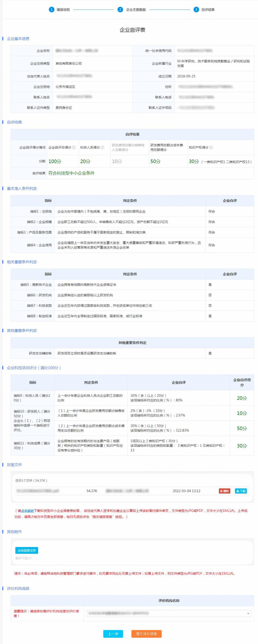Go back with the 上一步 button

(x=113, y=634)
